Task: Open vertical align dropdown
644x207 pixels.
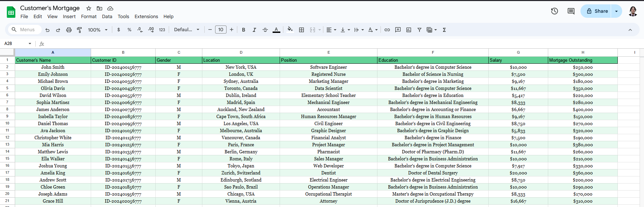Action: [345, 30]
